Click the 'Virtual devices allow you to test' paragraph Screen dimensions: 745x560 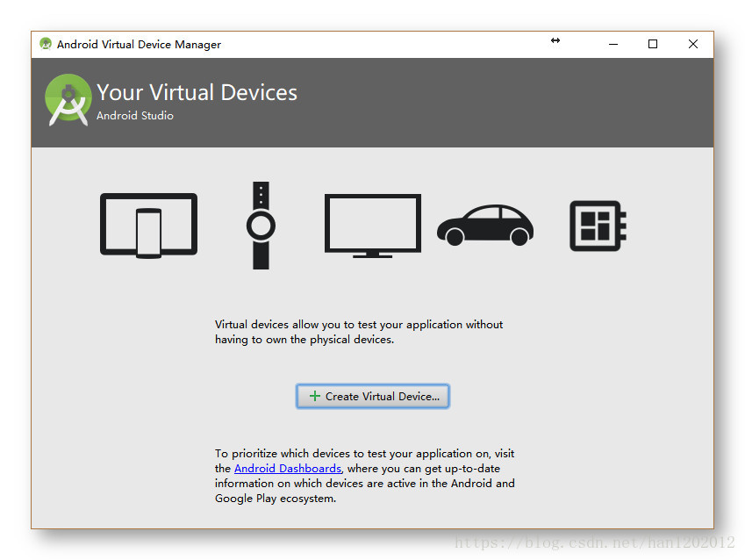coord(359,332)
